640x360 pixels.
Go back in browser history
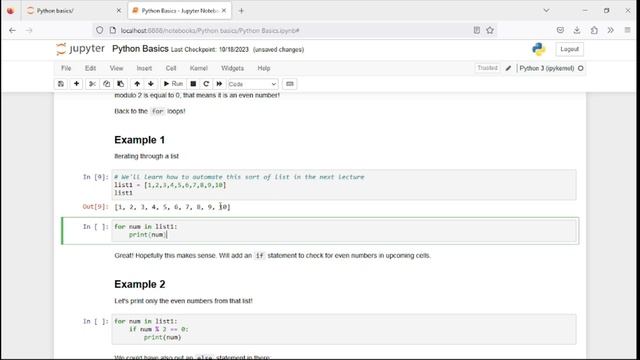12,30
